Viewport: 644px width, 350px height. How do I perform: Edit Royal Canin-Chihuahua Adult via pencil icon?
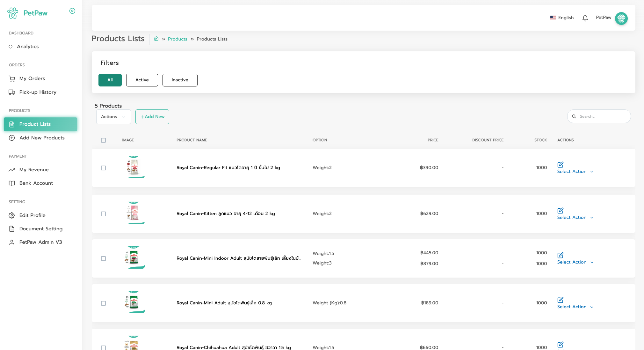[x=561, y=345]
